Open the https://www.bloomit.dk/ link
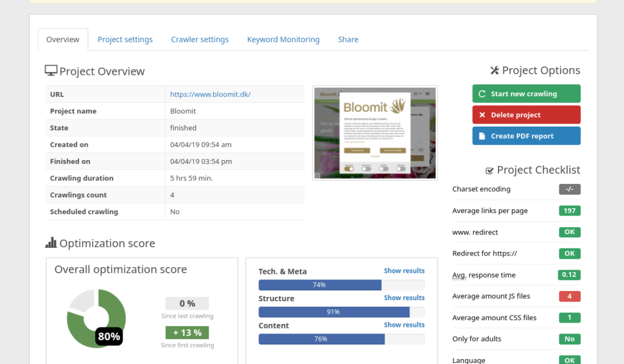Image resolution: width=624 pixels, height=364 pixels. [x=210, y=94]
